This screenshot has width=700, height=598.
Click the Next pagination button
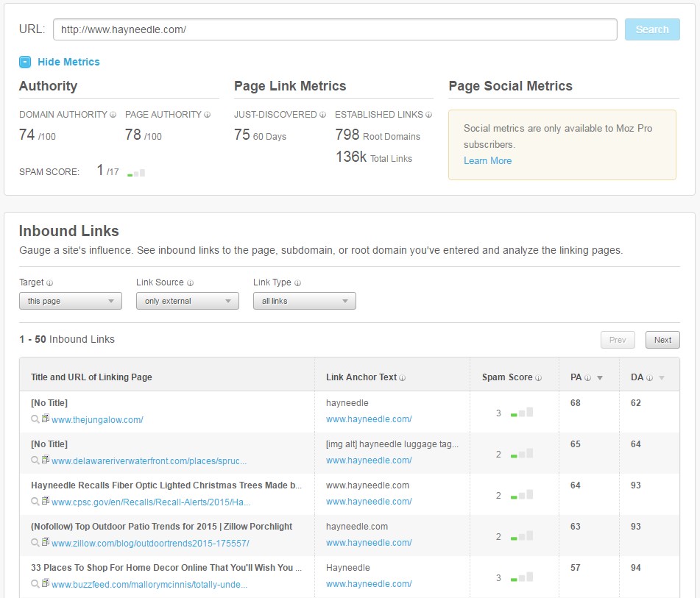[x=662, y=340]
